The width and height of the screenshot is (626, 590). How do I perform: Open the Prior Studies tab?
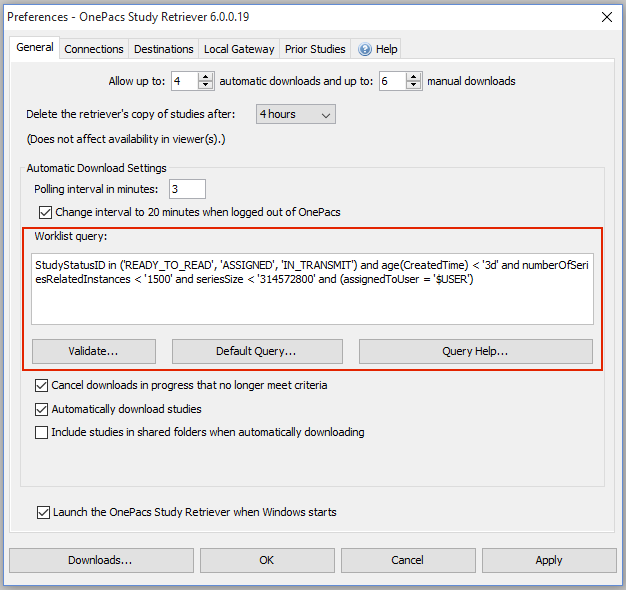pos(315,49)
